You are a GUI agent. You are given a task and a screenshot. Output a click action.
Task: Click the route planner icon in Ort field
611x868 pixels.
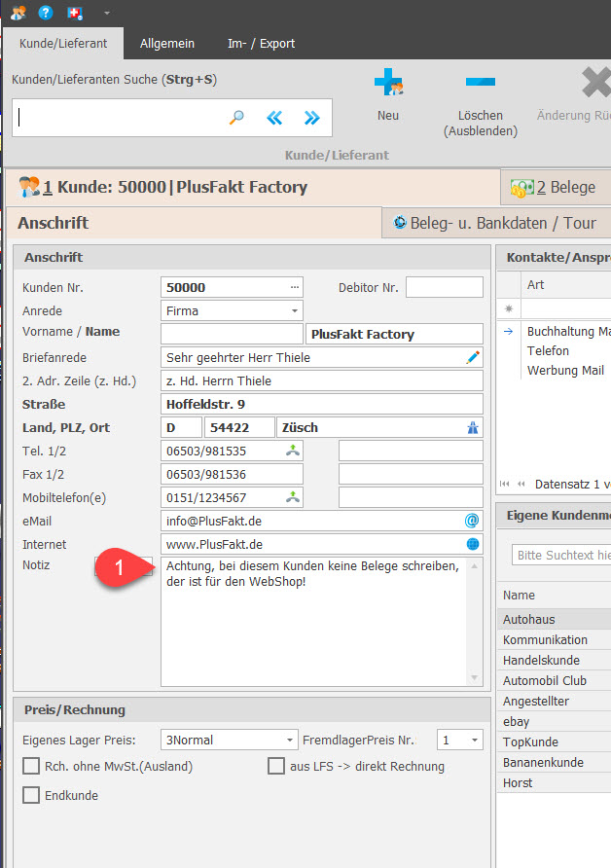coord(473,427)
